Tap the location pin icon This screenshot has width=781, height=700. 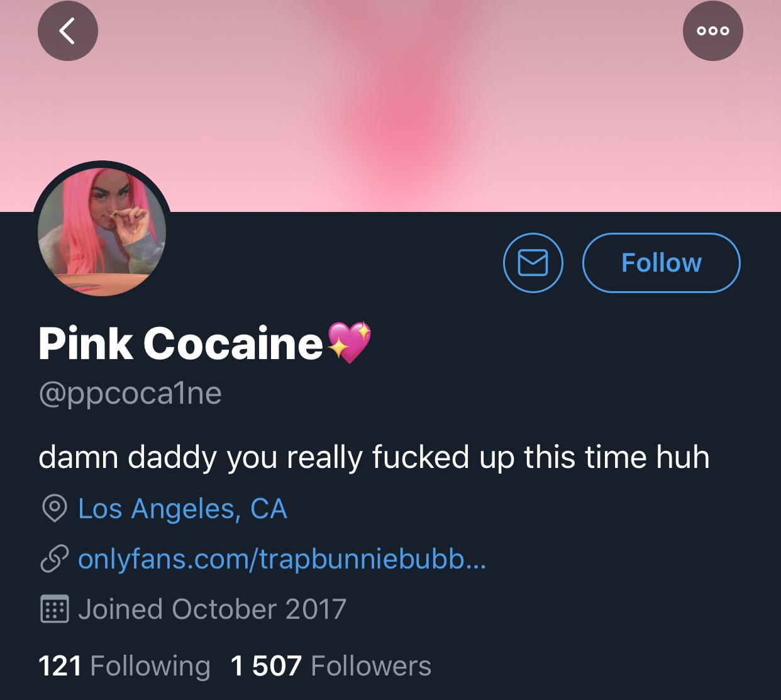click(55, 508)
